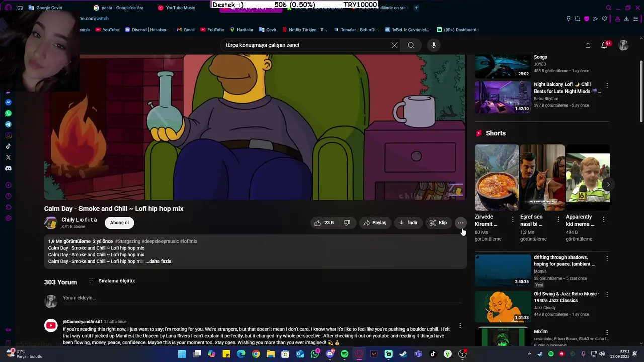The image size is (644, 362).
Task: Download video with the İndir button
Action: 408,223
